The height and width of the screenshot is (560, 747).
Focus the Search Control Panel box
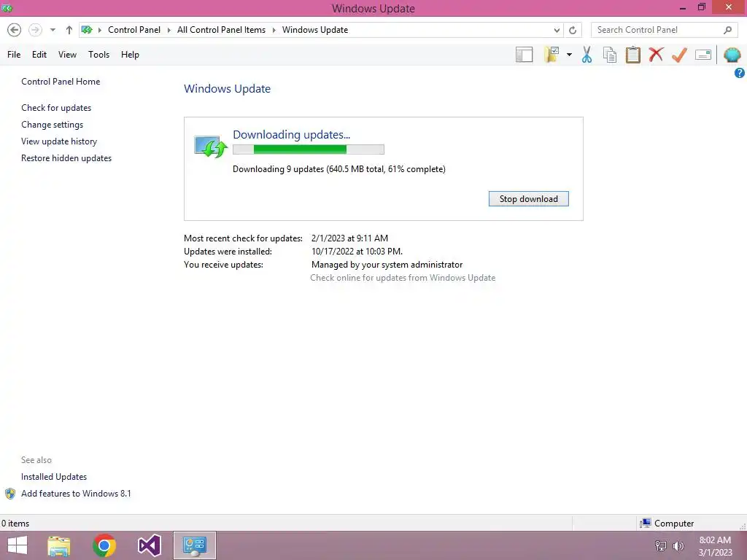point(664,30)
